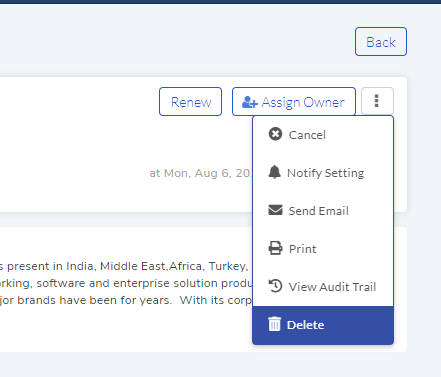Open Notify Setting from the menu
Screen dimensions: 441x377
(323, 173)
